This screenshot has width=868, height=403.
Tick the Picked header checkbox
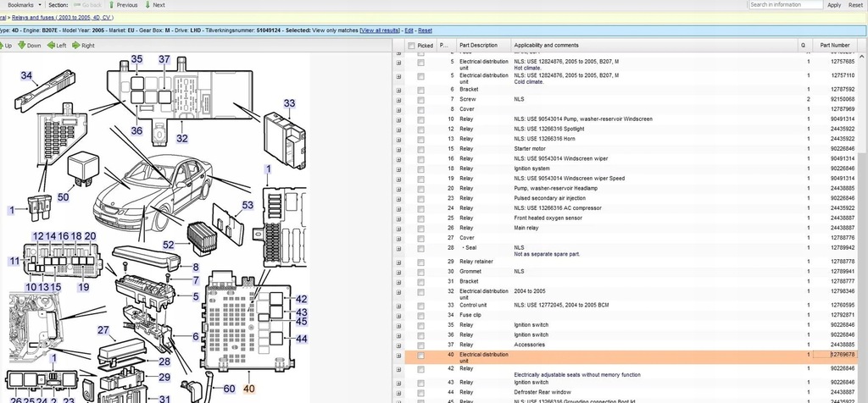pos(412,45)
